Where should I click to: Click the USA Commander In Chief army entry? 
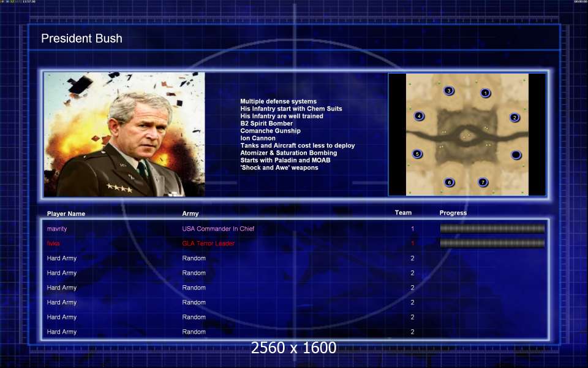tap(218, 229)
